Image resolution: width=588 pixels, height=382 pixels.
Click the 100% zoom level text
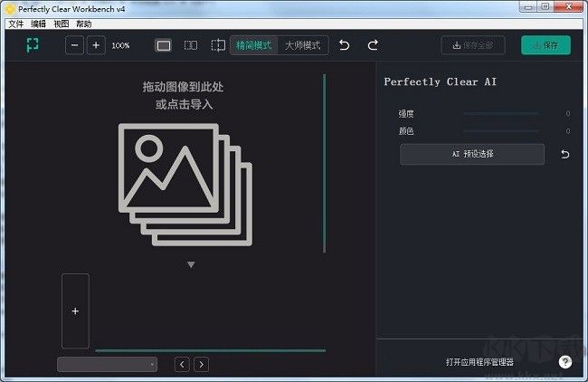coord(120,45)
